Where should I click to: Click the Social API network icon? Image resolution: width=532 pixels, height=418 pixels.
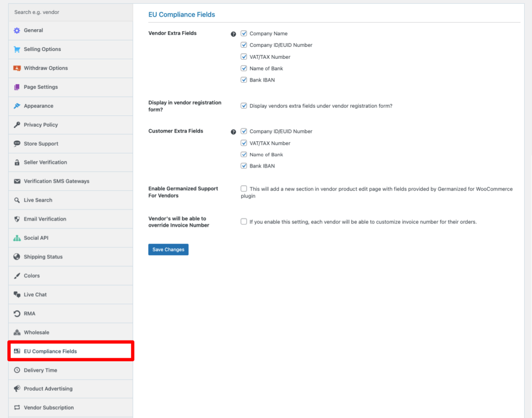pyautogui.click(x=17, y=238)
